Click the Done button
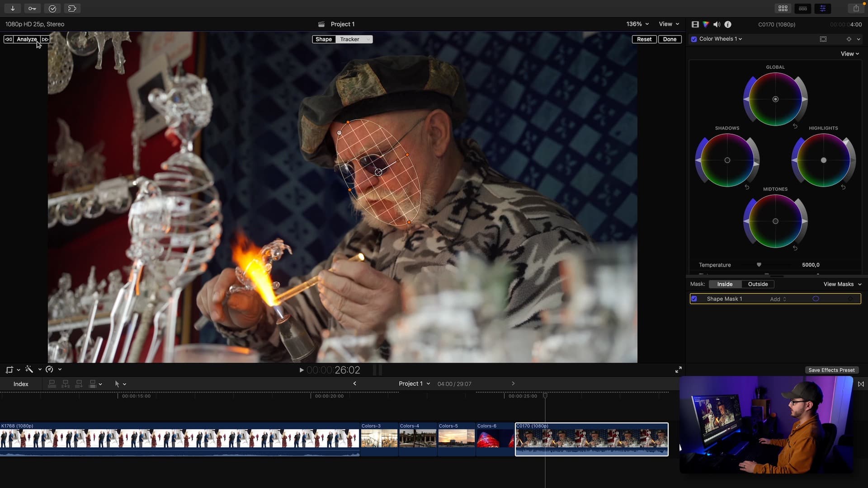The width and height of the screenshot is (868, 488). 670,39
